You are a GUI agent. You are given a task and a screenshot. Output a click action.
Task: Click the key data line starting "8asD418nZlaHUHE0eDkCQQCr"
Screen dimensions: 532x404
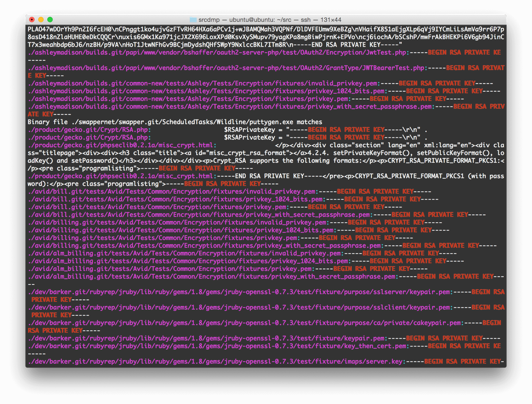coord(266,37)
